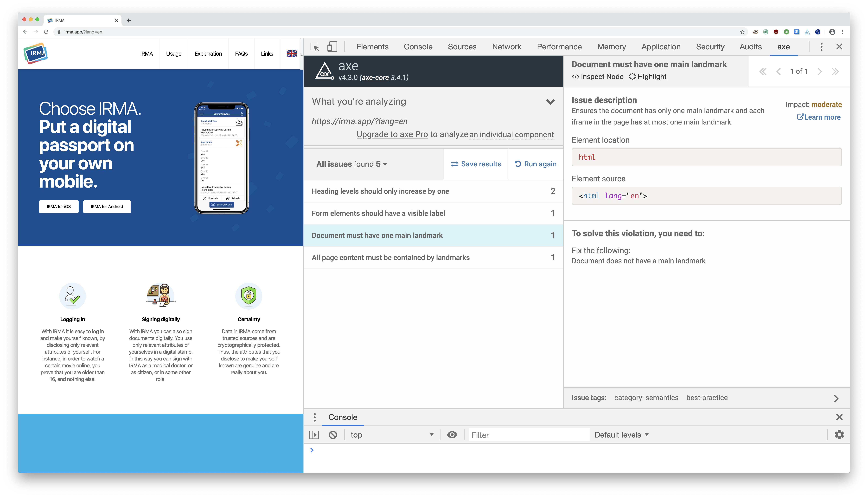This screenshot has width=868, height=497.
Task: Switch to the Memory tab
Action: click(612, 47)
